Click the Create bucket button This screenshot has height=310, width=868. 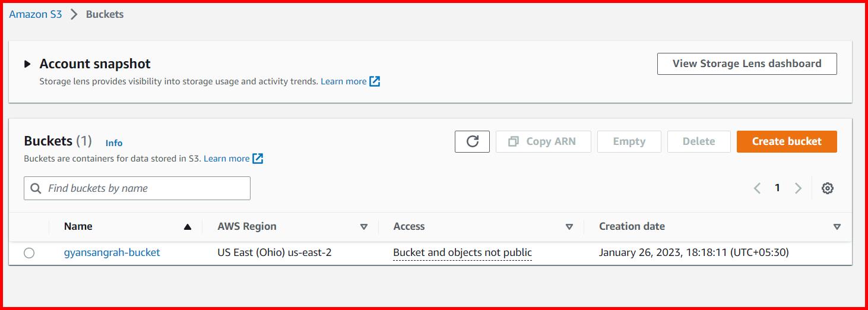(x=787, y=141)
